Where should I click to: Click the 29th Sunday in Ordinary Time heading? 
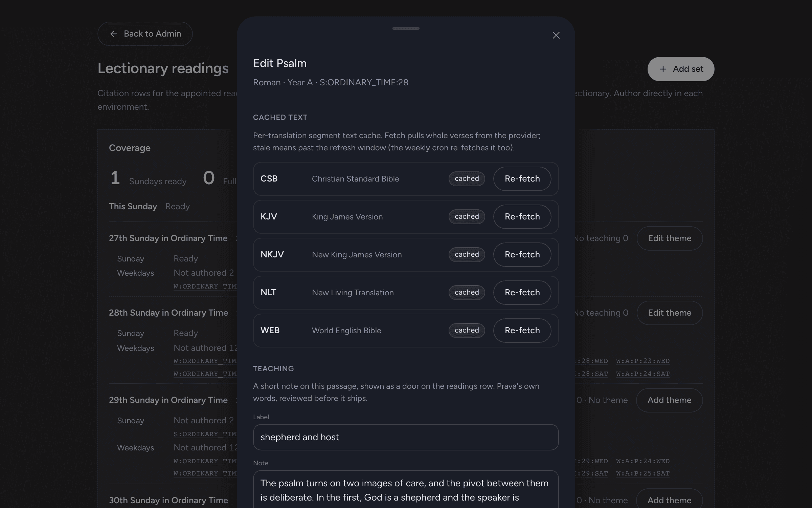pyautogui.click(x=168, y=400)
